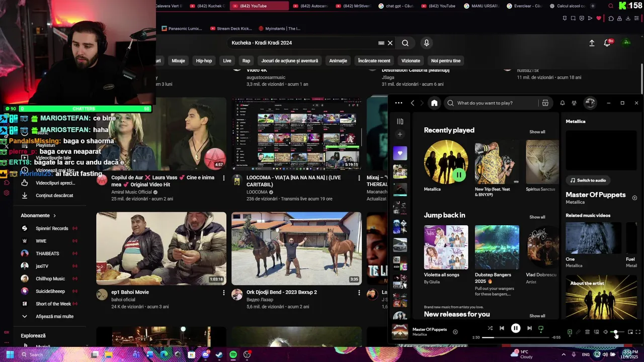Image resolution: width=644 pixels, height=362 pixels.
Task: Open Spotify Friend Activity icon
Action: pos(574,103)
